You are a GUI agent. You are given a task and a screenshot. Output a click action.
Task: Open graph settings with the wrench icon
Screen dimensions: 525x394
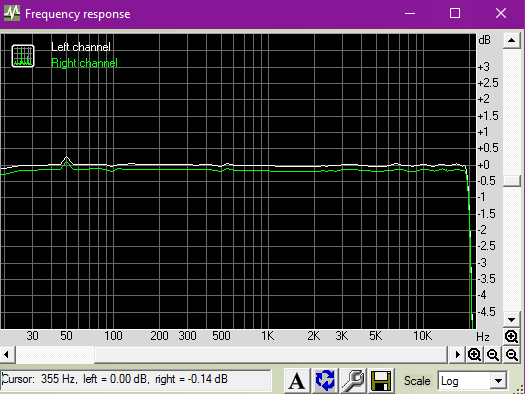coord(353,381)
